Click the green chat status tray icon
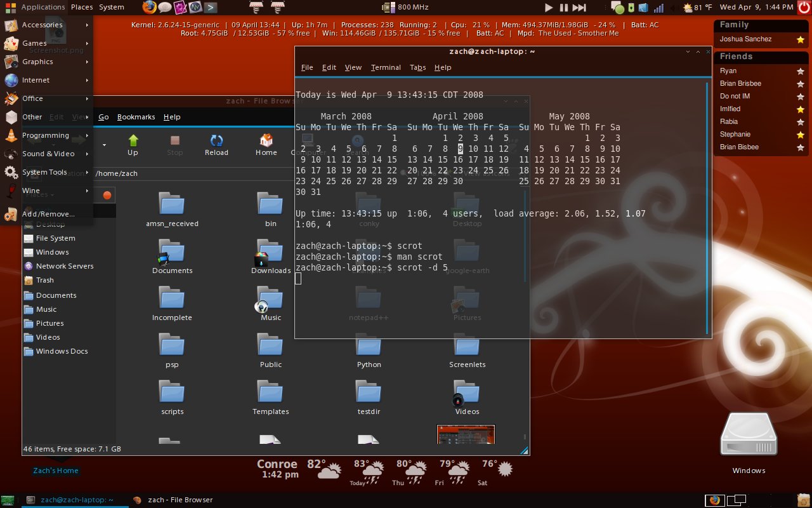Screen dimensions: 812x508 pos(617,8)
